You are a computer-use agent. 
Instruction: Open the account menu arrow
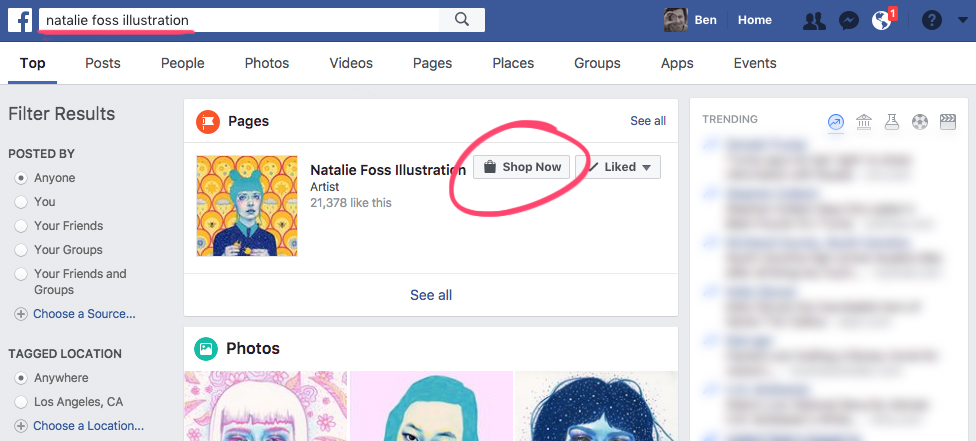962,21
